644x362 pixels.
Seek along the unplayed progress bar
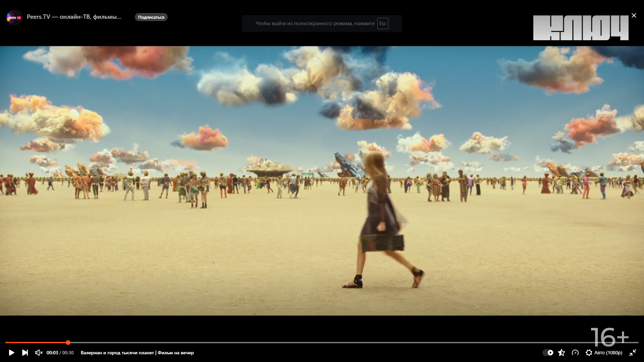[x=354, y=343]
